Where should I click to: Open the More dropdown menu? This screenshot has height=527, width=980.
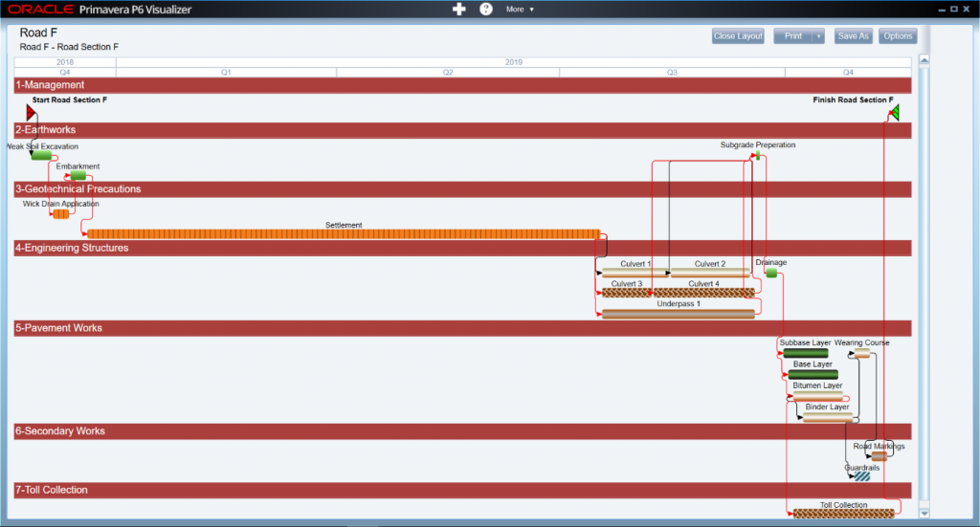coord(520,10)
